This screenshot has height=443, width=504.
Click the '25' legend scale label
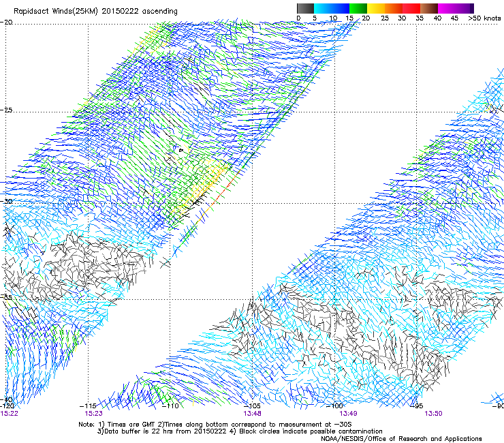point(384,18)
